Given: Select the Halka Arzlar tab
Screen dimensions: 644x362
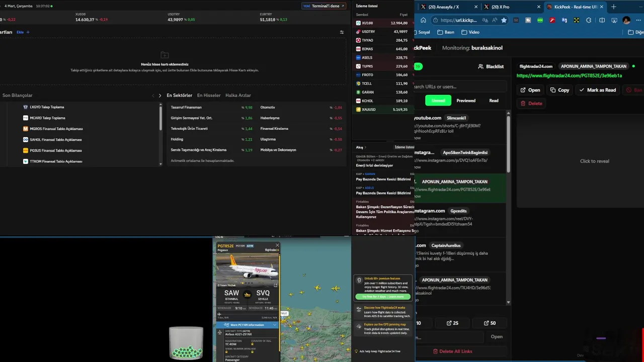Looking at the screenshot, I should 238,96.
